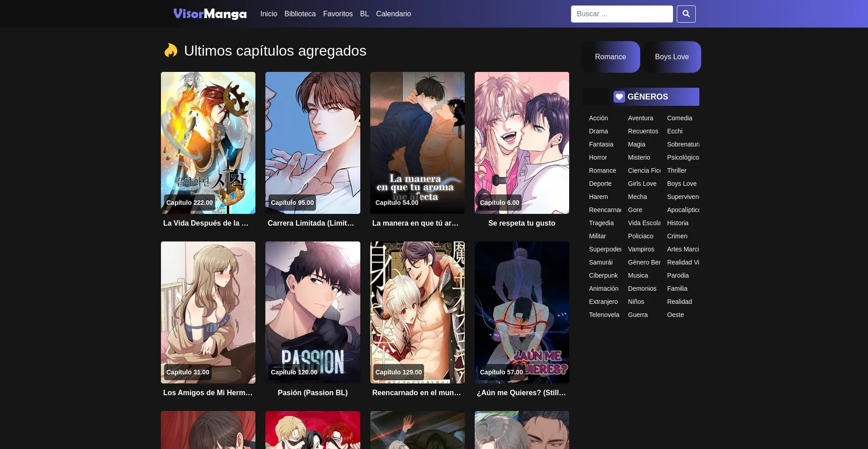Select the Girls Love genre

pyautogui.click(x=642, y=184)
